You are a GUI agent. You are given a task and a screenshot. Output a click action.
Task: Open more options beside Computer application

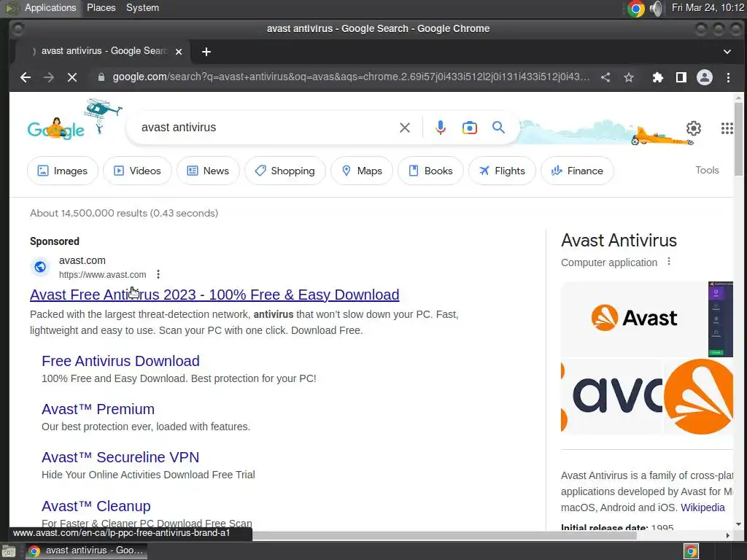click(669, 262)
